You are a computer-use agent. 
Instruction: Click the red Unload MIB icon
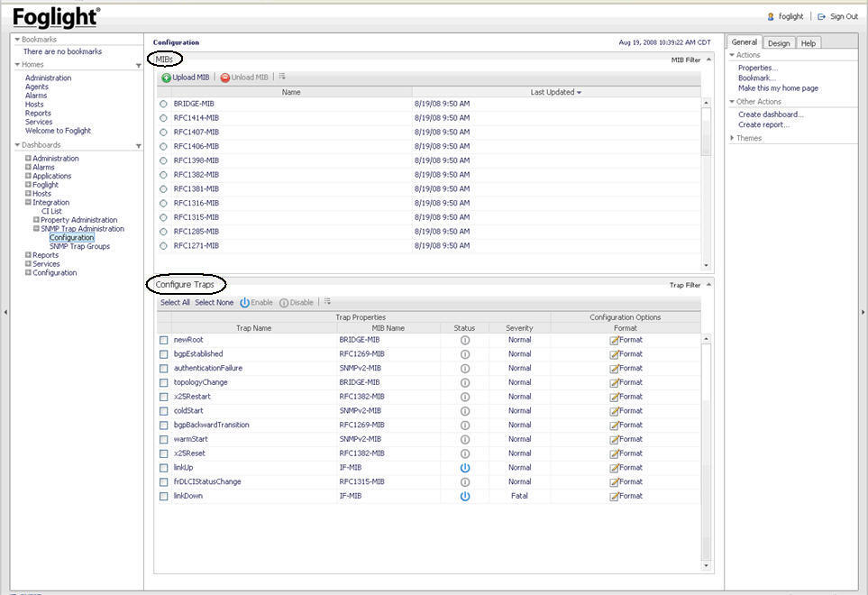pos(224,78)
